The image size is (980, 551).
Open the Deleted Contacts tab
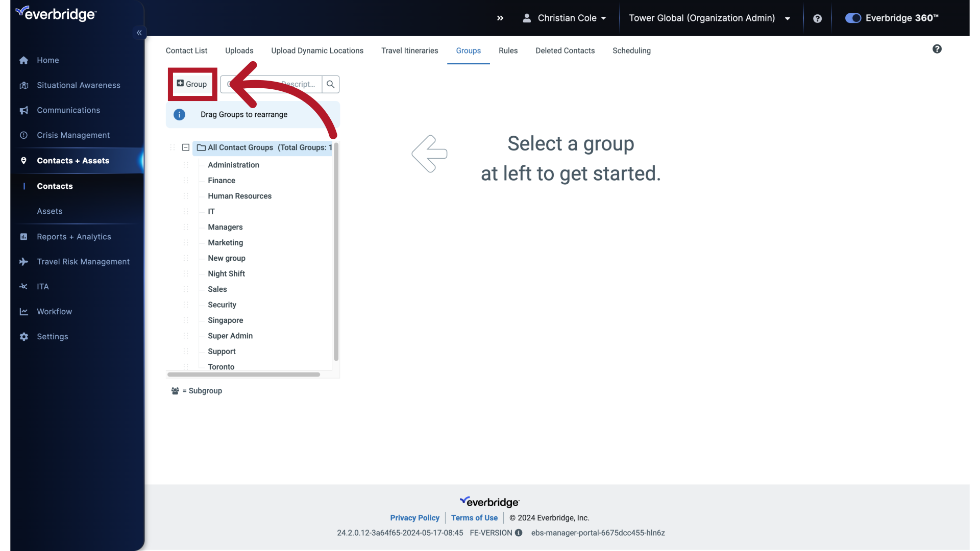tap(565, 51)
